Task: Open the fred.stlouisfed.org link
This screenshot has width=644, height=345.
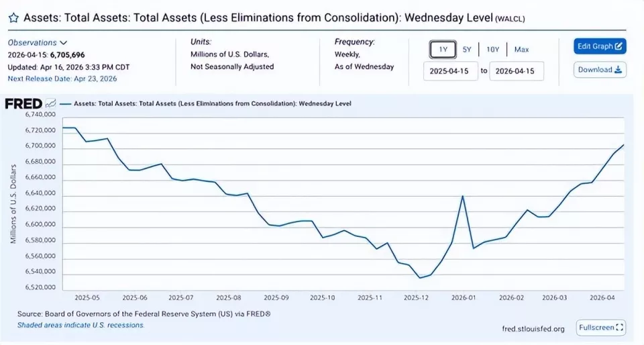Action: [x=533, y=328]
